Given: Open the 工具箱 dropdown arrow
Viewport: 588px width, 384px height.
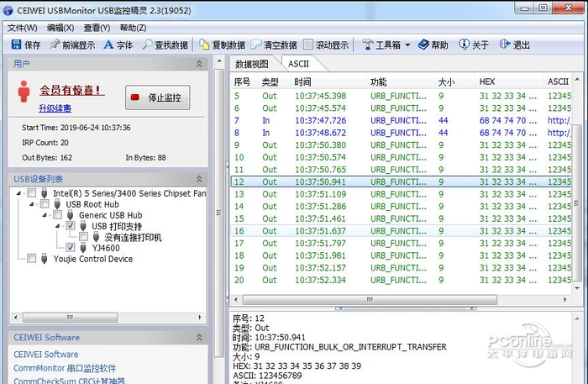Looking at the screenshot, I should 407,45.
